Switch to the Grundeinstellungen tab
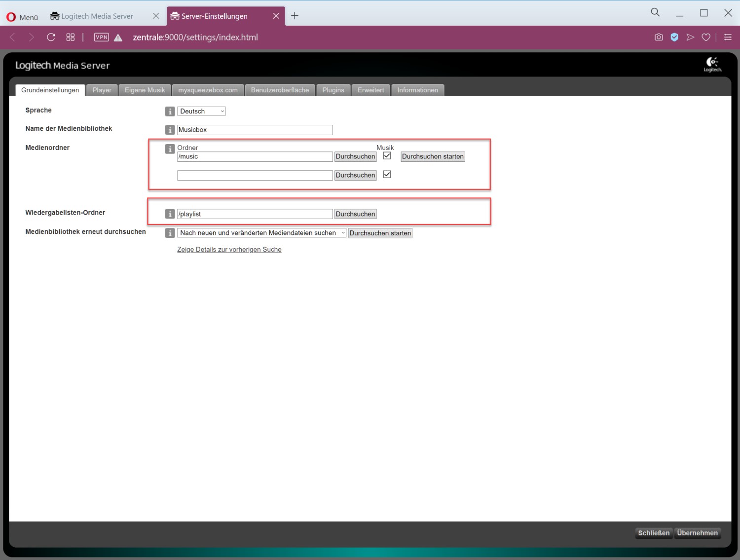Screen dimensions: 740x560 point(50,90)
